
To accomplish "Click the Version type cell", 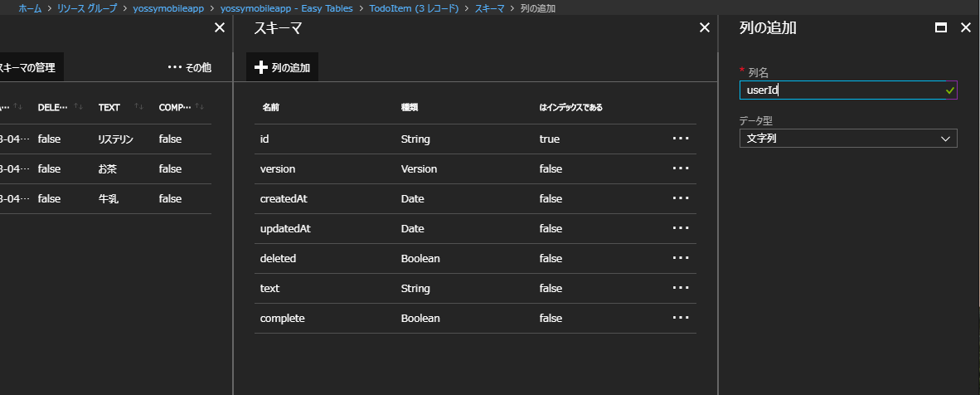I will point(419,169).
